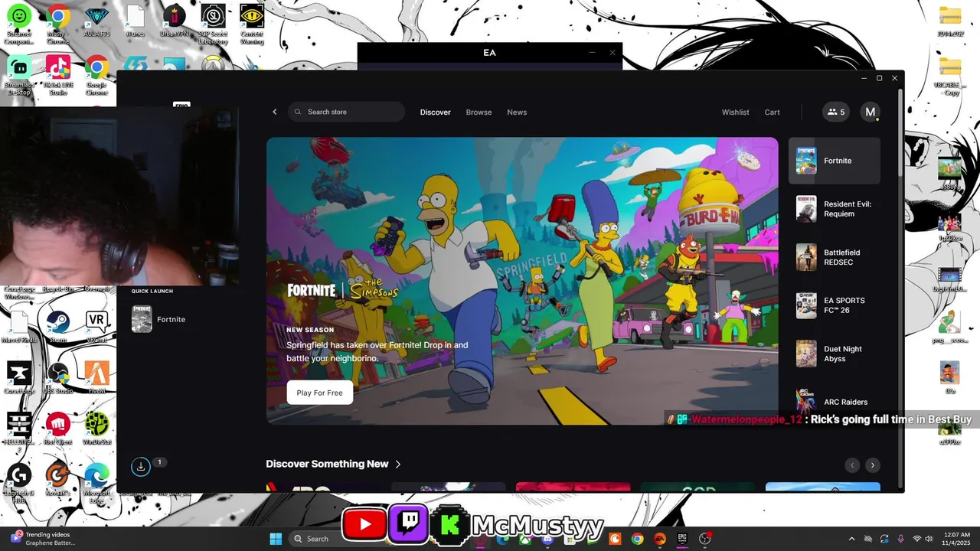Screen dimensions: 980x551
Task: Open KovaaK's desktop shortcut
Action: (x=58, y=480)
